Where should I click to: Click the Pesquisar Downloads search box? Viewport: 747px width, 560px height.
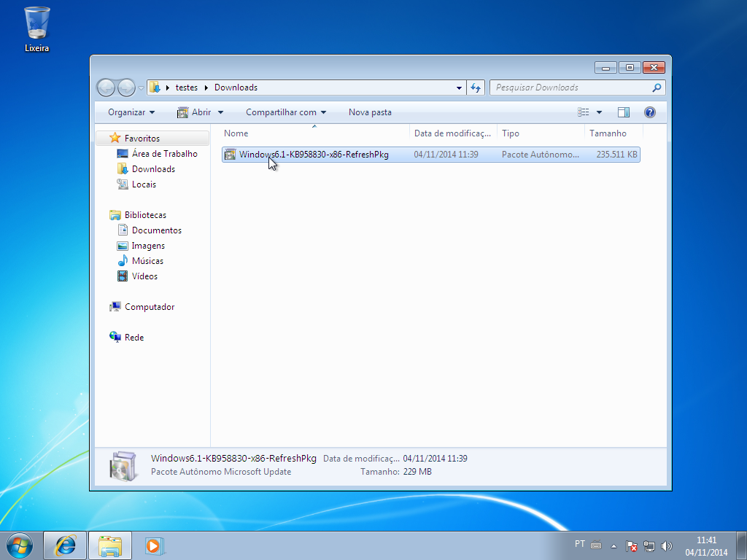click(x=569, y=87)
